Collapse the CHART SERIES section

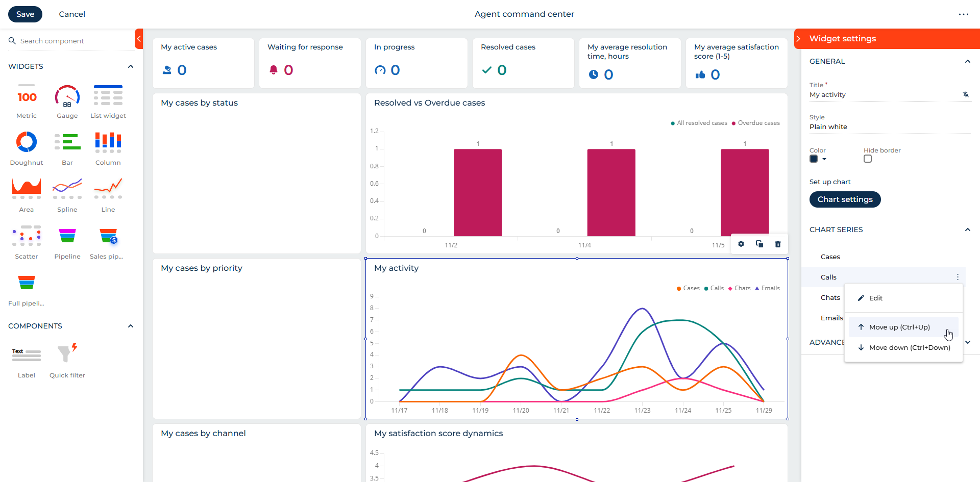967,230
